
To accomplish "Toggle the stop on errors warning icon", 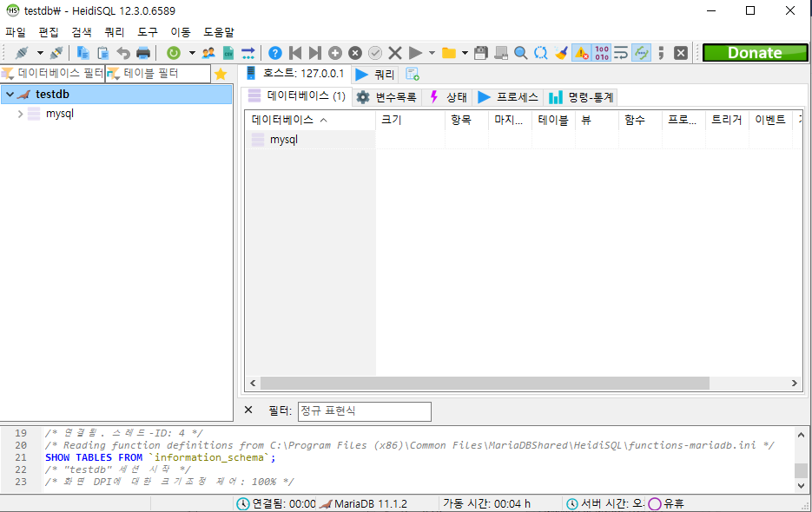I will pos(582,53).
